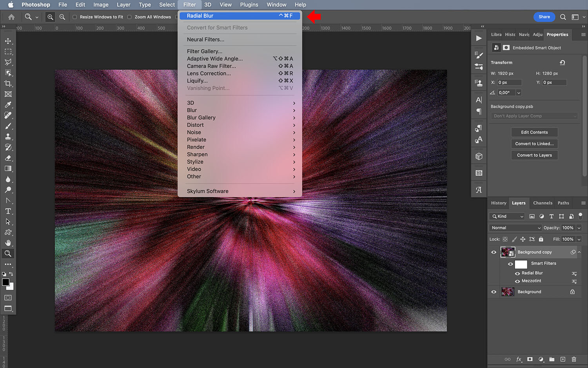Click the X position input field
The image size is (588, 368).
(509, 82)
